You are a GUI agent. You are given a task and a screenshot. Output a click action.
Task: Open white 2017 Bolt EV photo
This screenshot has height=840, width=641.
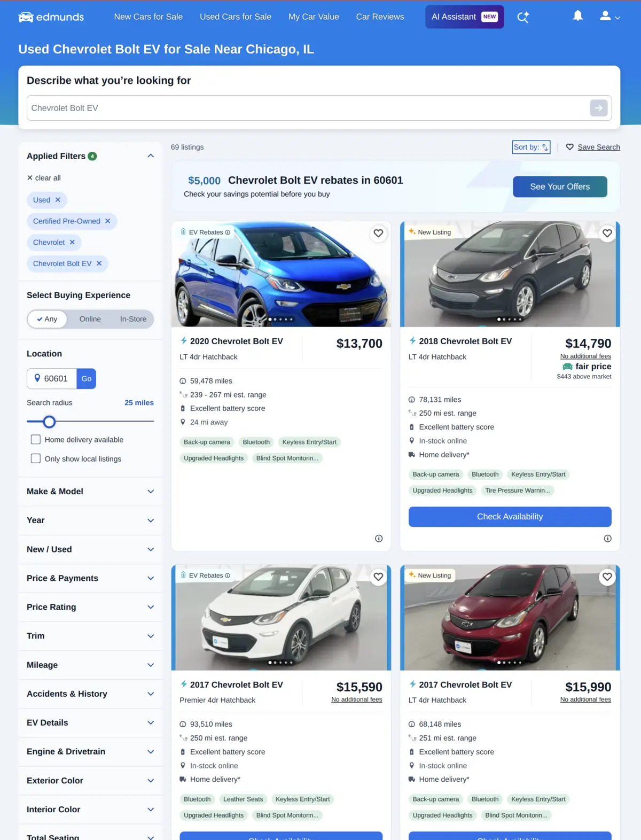[281, 618]
